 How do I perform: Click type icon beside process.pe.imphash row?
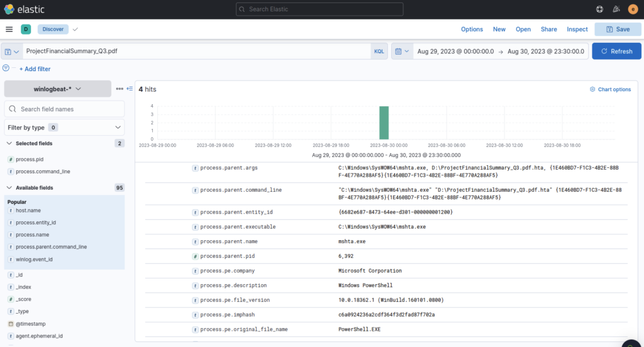click(x=195, y=315)
